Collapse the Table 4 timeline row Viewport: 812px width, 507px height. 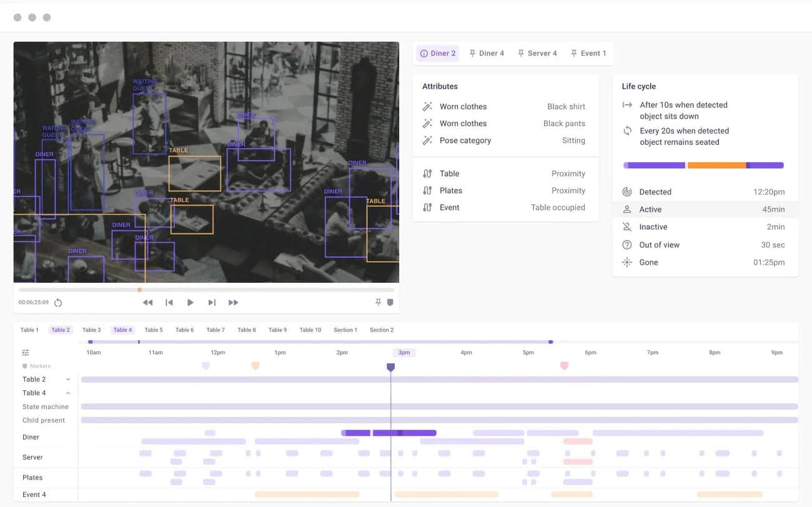[x=68, y=393]
